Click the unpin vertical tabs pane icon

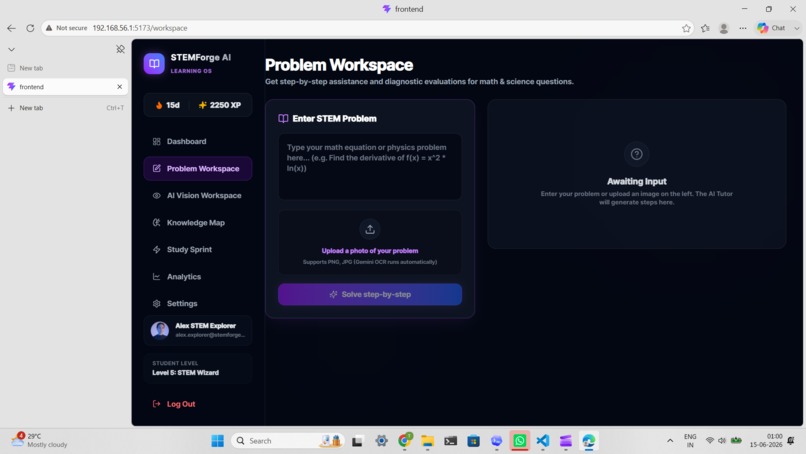coord(120,49)
